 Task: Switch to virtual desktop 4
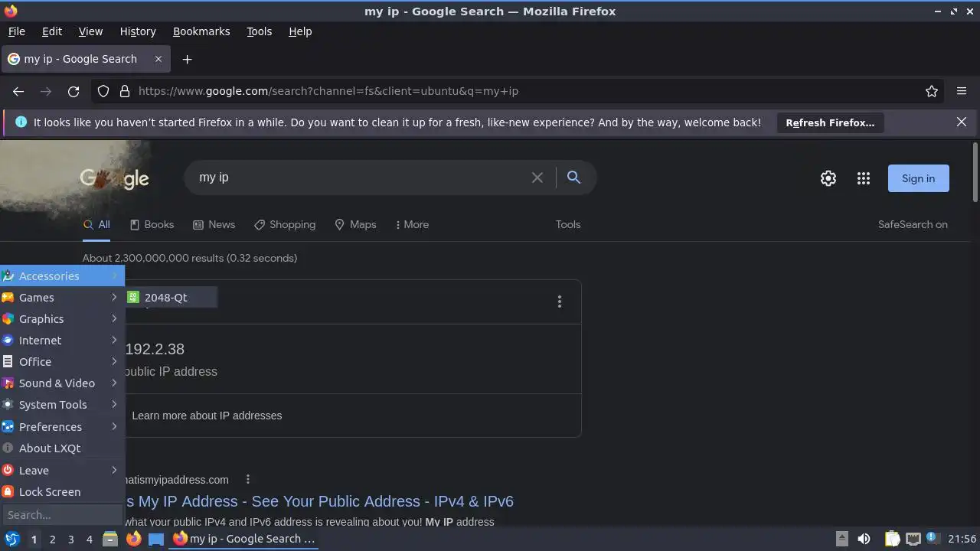tap(89, 540)
